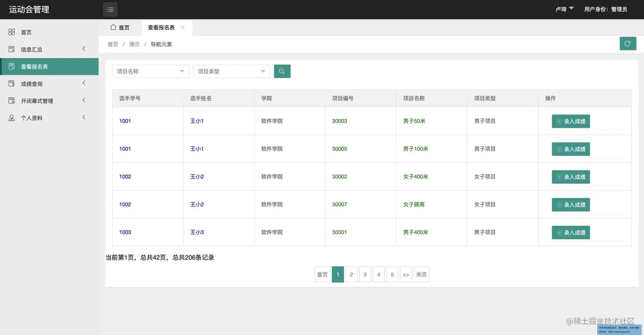Click 录入成绩 for 女子400米 row
Image resolution: width=644 pixels, height=335 pixels.
point(571,177)
